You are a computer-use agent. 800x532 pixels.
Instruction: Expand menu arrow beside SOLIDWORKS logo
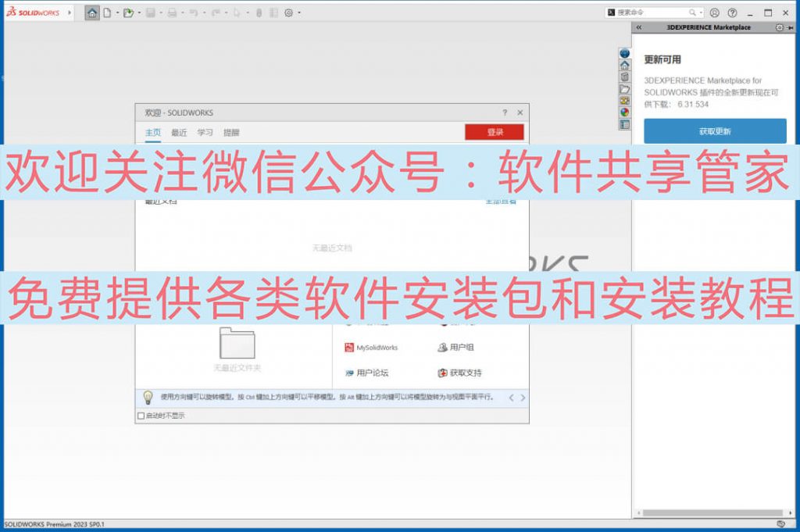click(70, 12)
